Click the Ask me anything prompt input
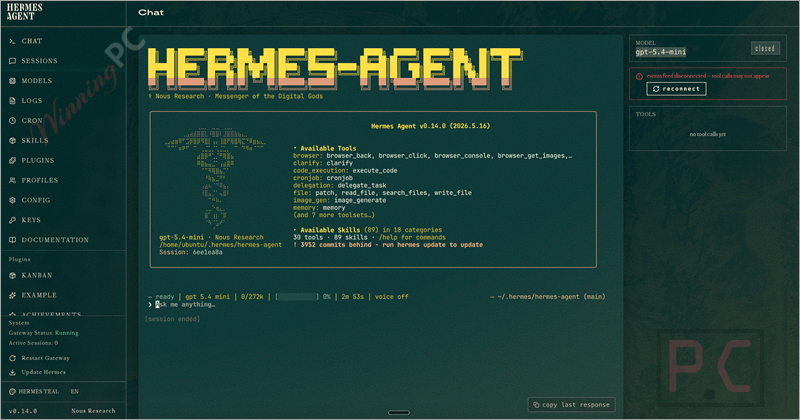The height and width of the screenshot is (420, 800). coord(186,305)
